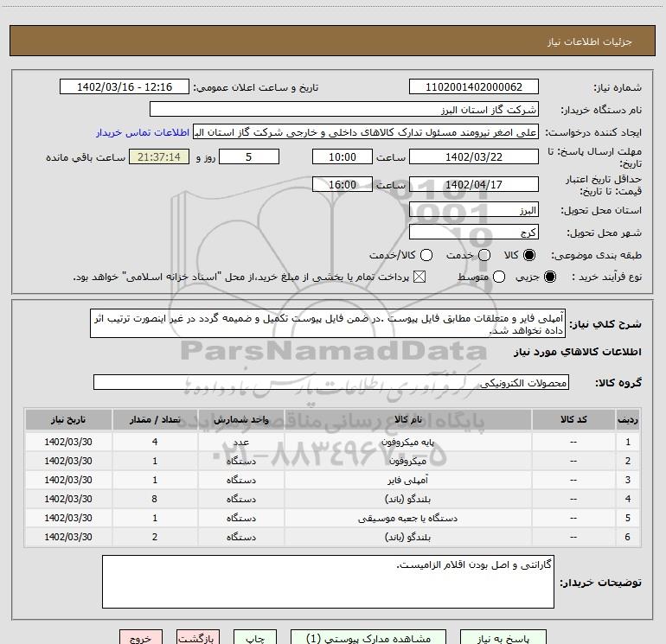Click the 'توضیحات خریدار' text area

click(x=328, y=582)
